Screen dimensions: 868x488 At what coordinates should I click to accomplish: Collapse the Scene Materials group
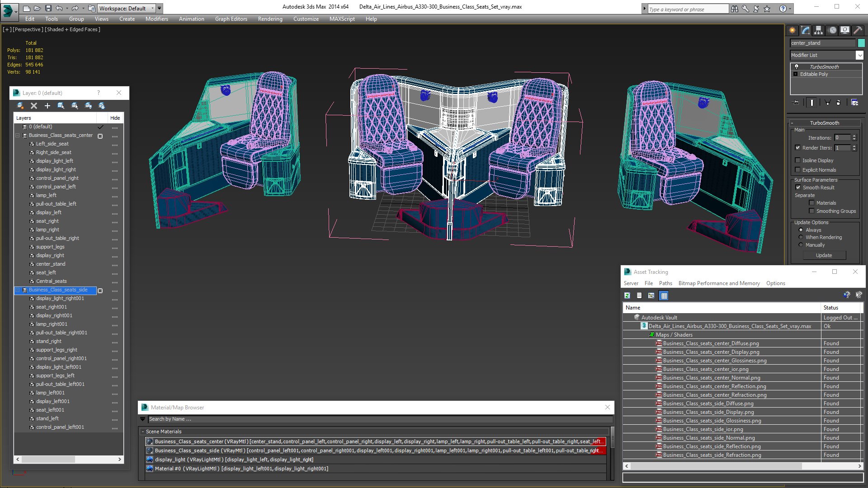coord(143,432)
